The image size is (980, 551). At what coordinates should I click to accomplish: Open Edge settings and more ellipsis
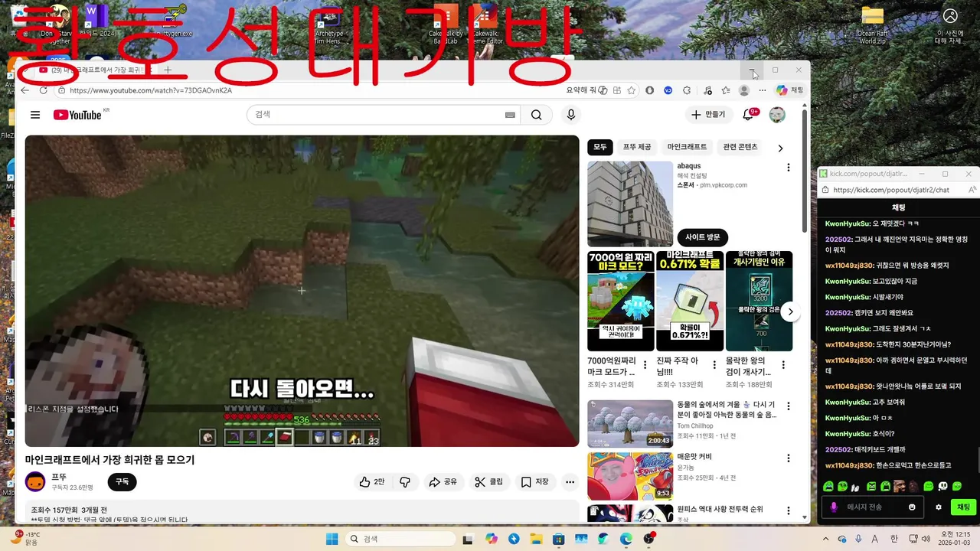click(762, 90)
